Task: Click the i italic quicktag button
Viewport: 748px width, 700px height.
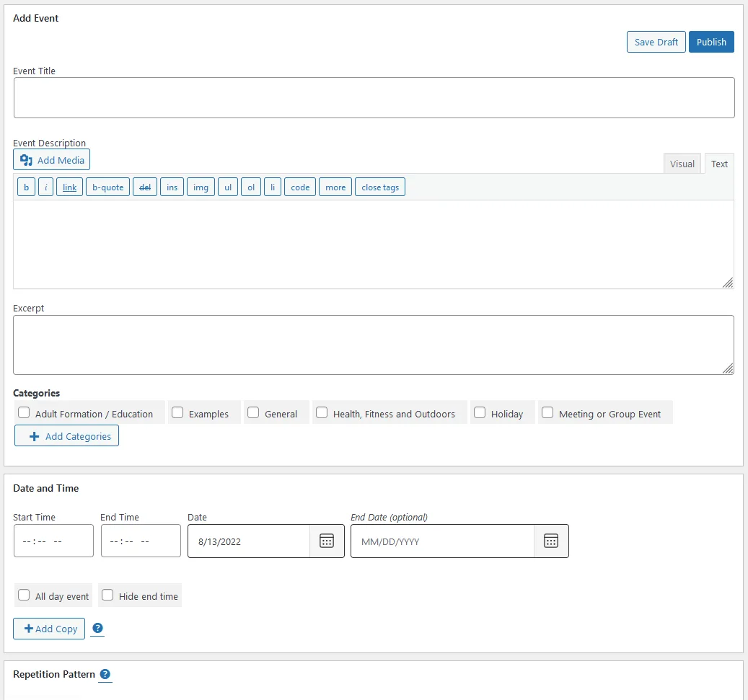Action: 45,187
